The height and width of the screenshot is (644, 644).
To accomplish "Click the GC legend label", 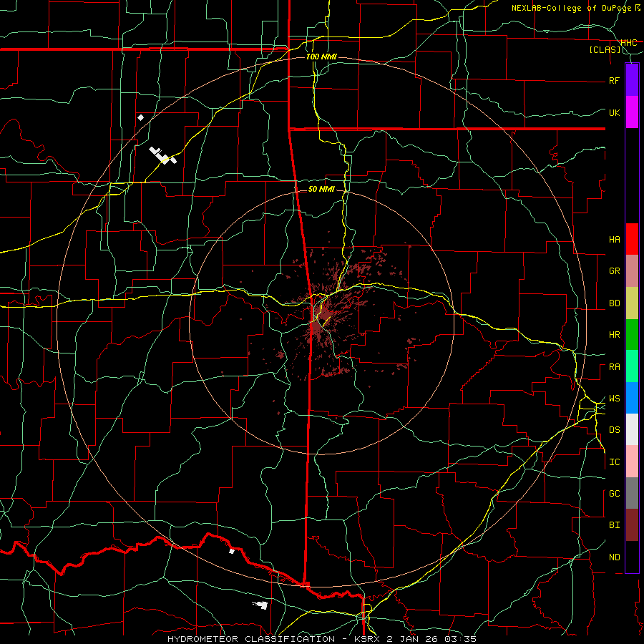I will tap(615, 494).
